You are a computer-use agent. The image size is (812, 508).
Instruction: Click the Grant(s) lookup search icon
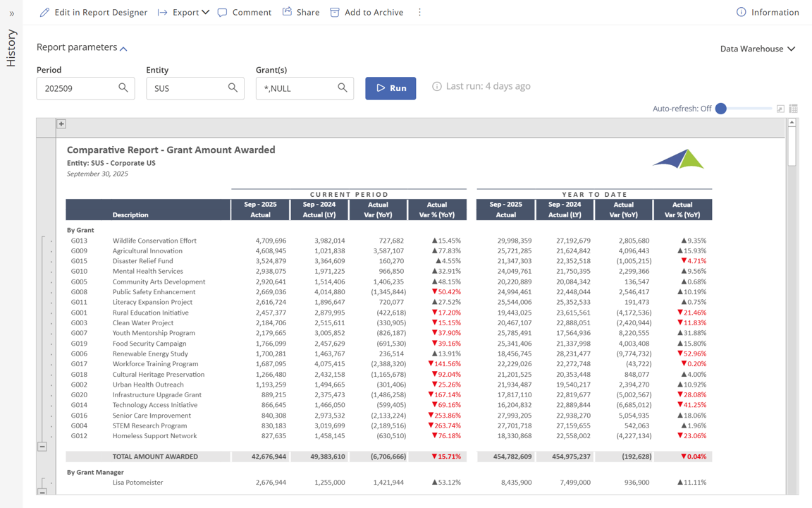click(343, 87)
